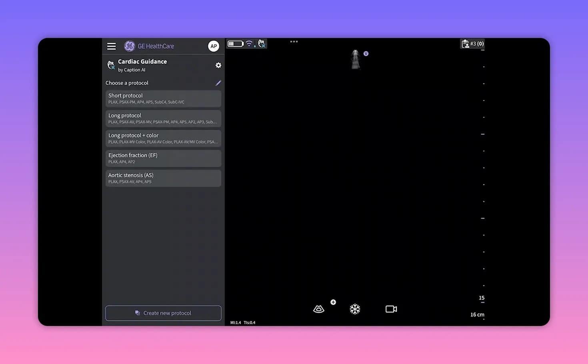
Task: Freeze the image with snowflake icon
Action: pyautogui.click(x=355, y=309)
